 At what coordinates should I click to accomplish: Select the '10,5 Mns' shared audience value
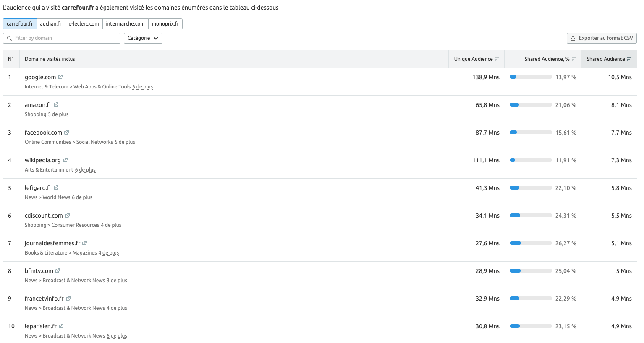pyautogui.click(x=620, y=77)
